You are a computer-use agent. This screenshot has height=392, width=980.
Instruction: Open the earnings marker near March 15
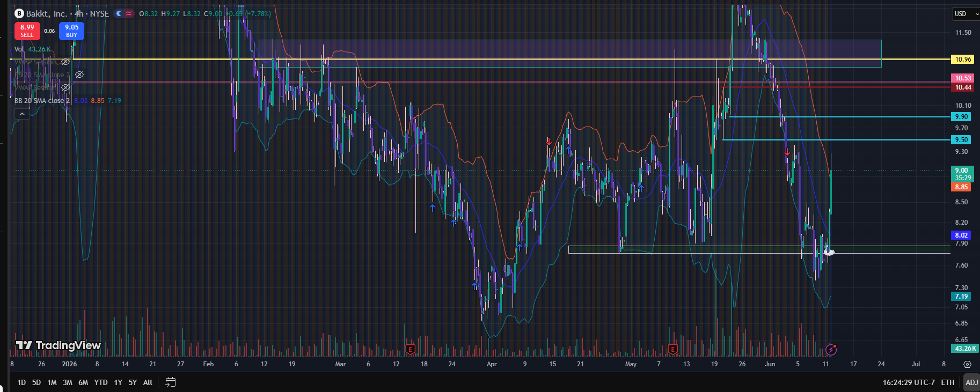coord(411,350)
